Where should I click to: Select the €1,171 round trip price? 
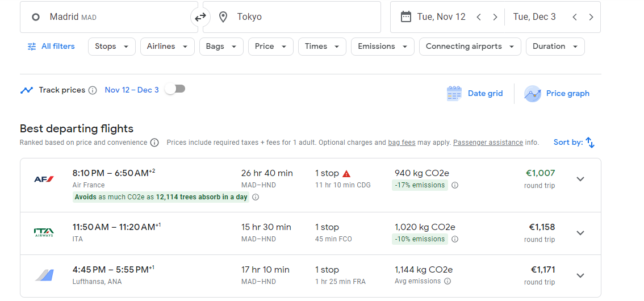pyautogui.click(x=542, y=270)
